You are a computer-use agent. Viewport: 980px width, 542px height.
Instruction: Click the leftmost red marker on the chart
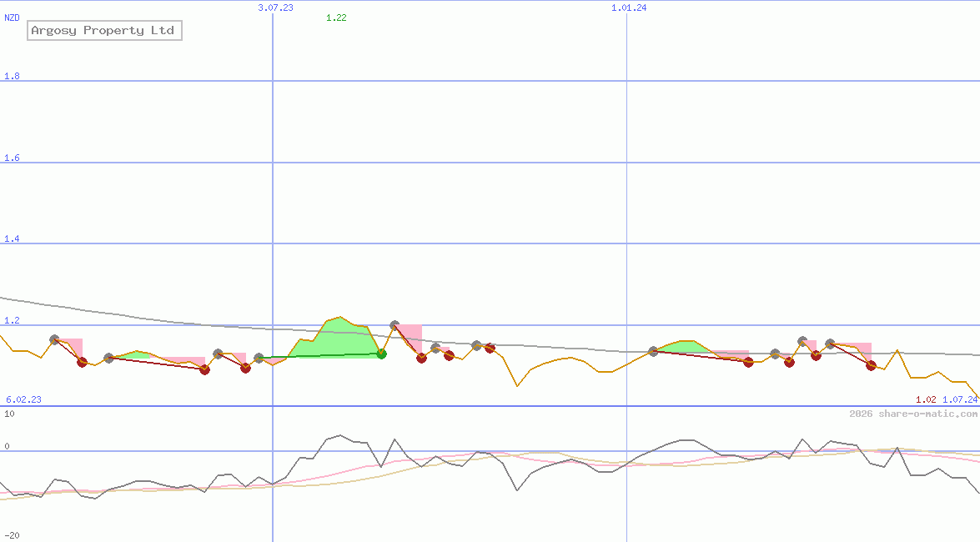[x=82, y=362]
